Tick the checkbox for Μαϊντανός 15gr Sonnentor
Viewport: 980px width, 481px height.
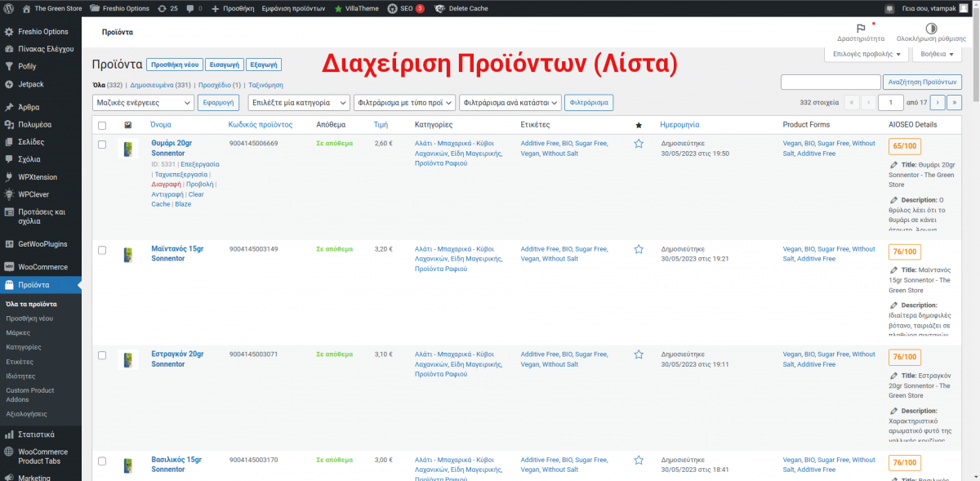coord(102,250)
